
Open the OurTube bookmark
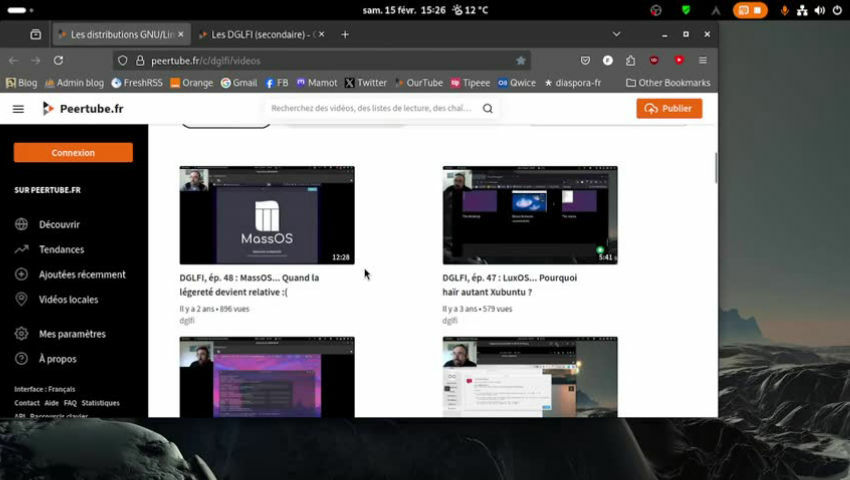point(419,83)
